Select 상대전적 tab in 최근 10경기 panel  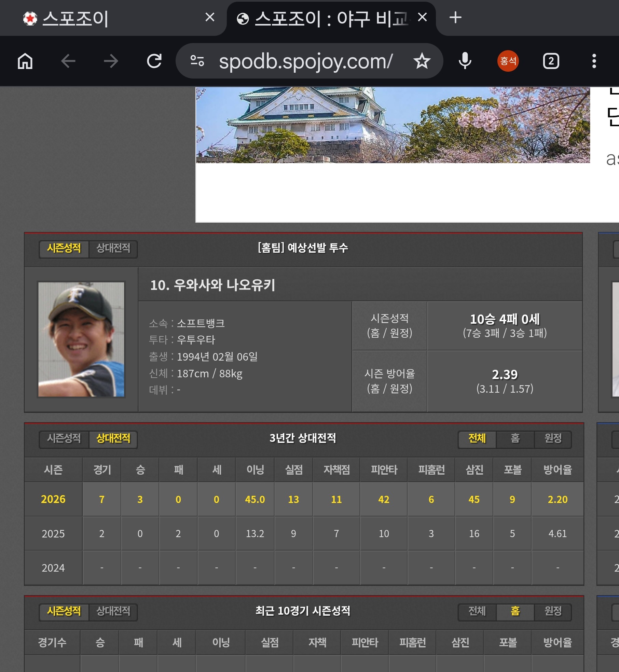coord(113,611)
